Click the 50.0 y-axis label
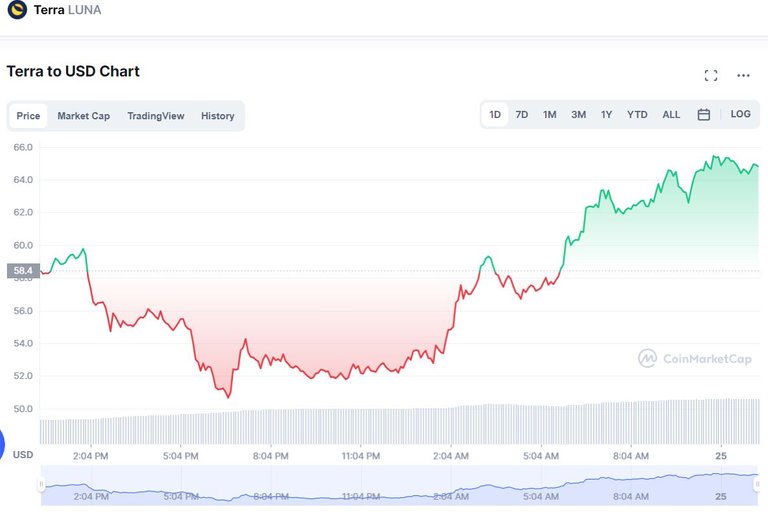Image resolution: width=768 pixels, height=515 pixels. [23, 409]
